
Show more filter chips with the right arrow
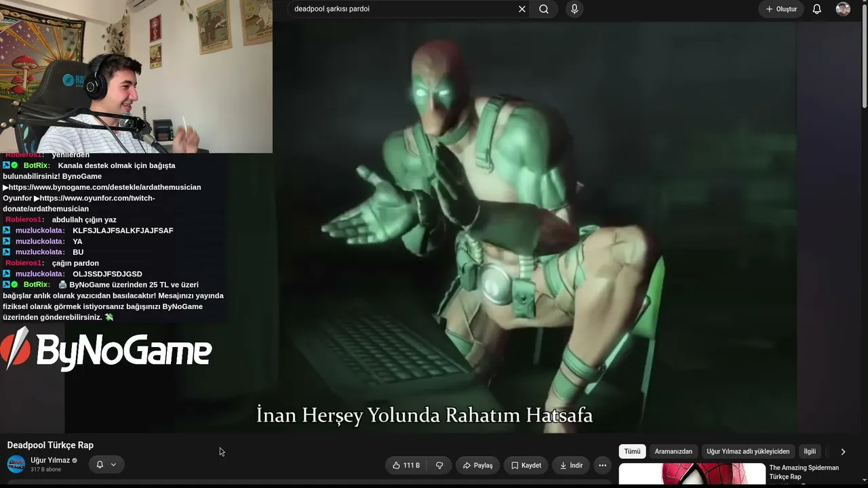pos(843,451)
